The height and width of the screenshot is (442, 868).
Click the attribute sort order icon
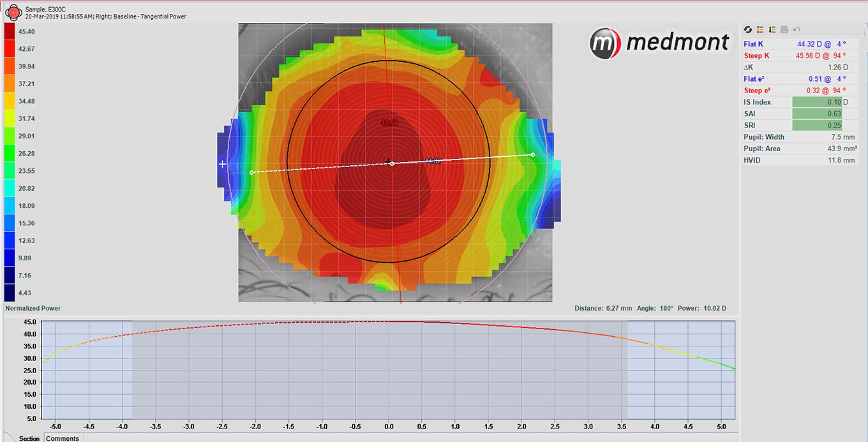click(772, 29)
